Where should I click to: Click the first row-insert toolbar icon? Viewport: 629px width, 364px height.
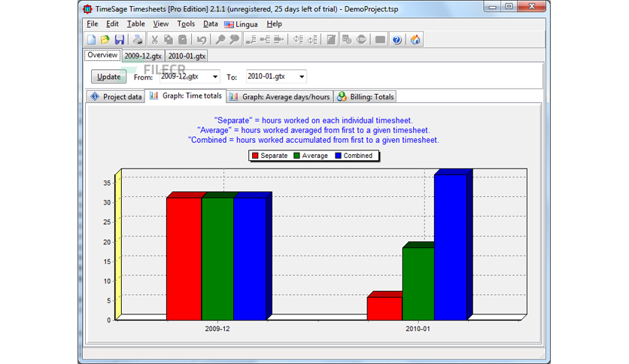click(x=251, y=39)
